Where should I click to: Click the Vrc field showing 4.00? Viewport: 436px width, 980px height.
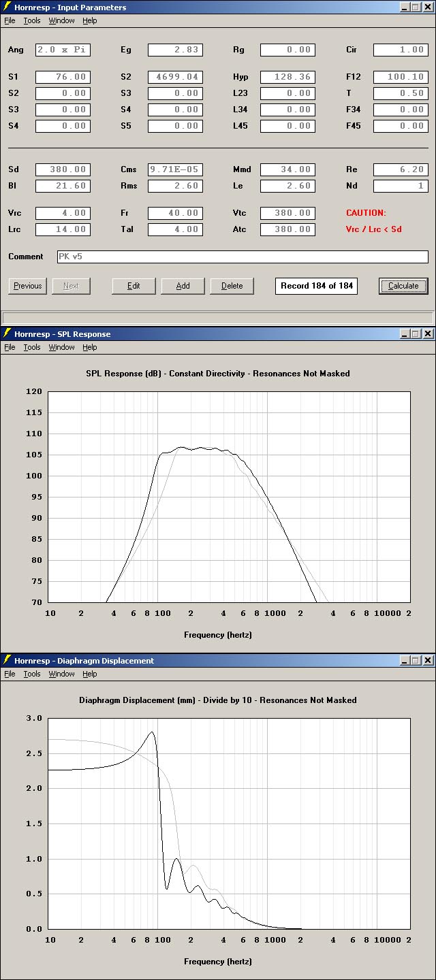[63, 213]
